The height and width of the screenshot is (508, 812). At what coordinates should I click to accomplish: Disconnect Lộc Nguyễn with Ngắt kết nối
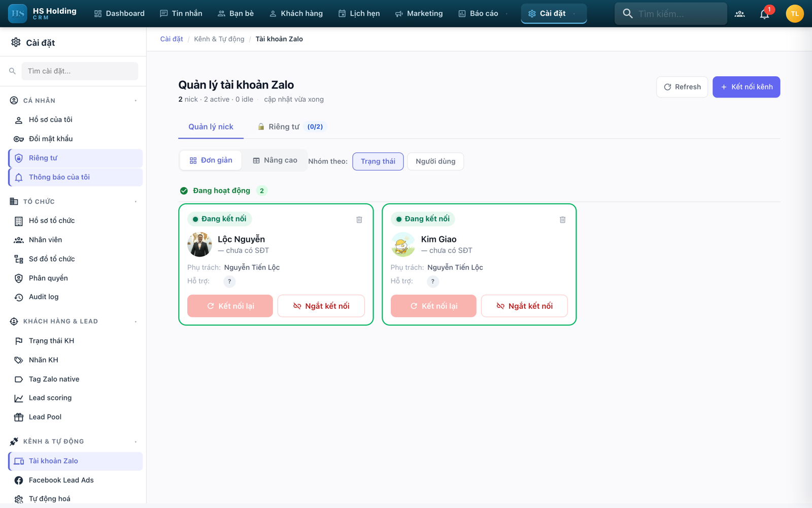pyautogui.click(x=321, y=306)
